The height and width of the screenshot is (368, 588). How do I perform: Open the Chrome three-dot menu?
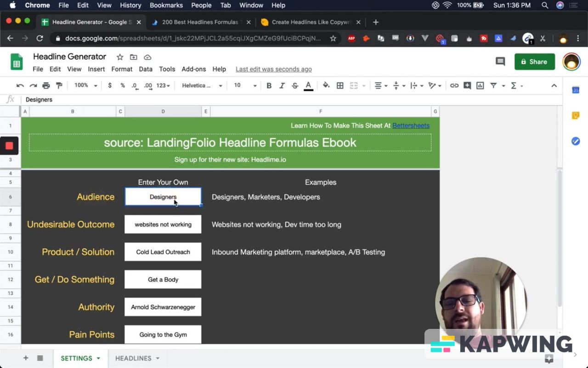click(578, 39)
